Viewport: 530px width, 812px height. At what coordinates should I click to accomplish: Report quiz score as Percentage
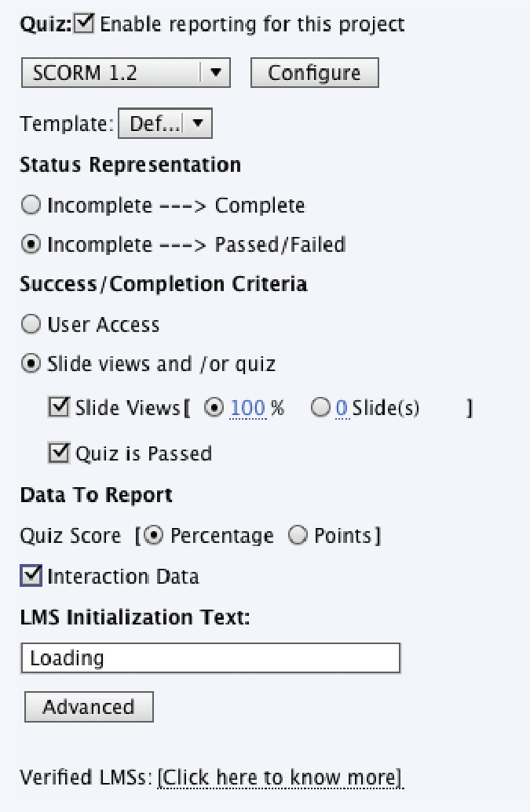(x=155, y=536)
